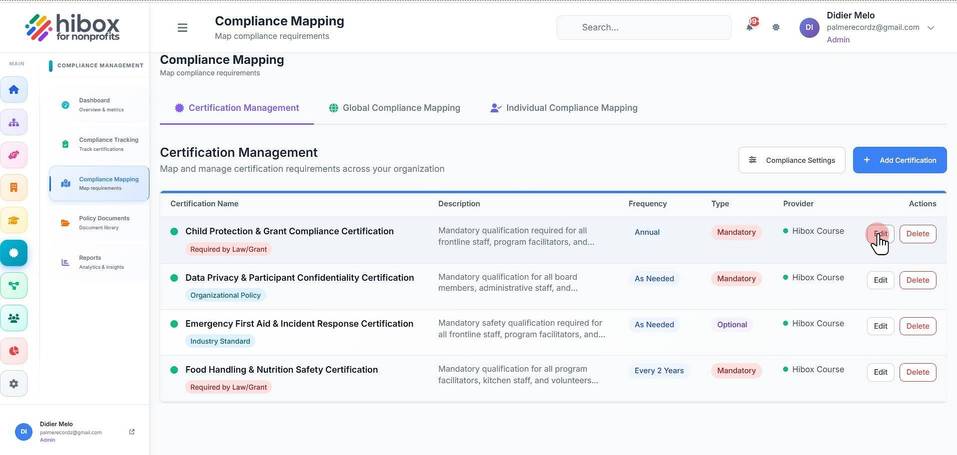
Task: Click the Mandatory badge in Data Privacy row
Action: [736, 278]
